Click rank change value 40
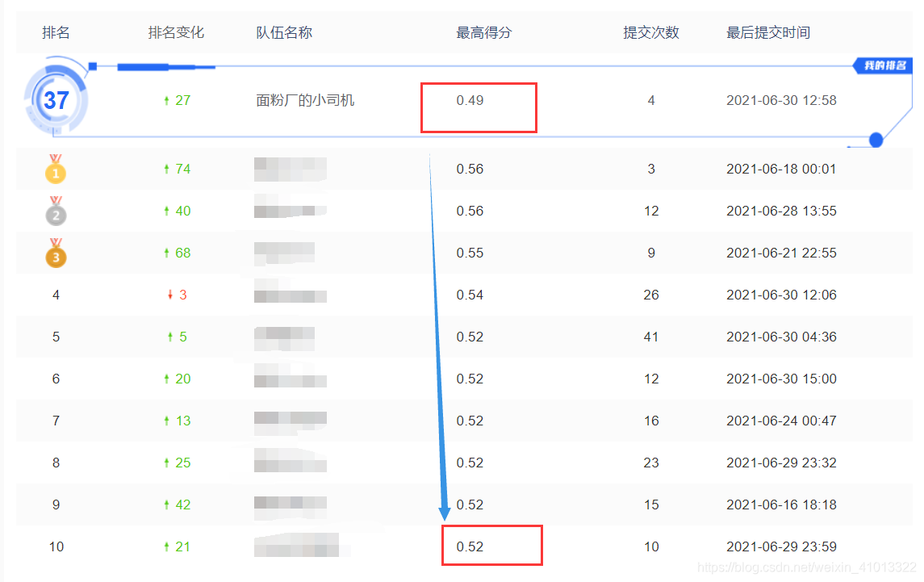 point(182,211)
